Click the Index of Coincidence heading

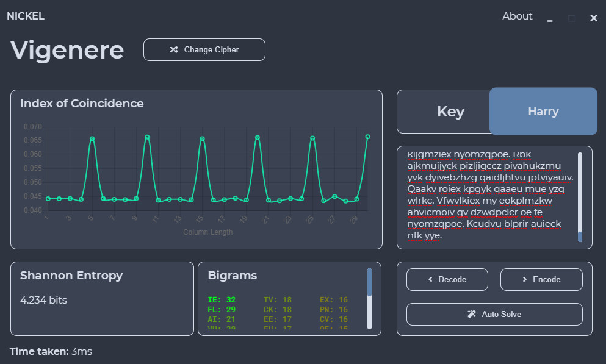[x=82, y=104]
